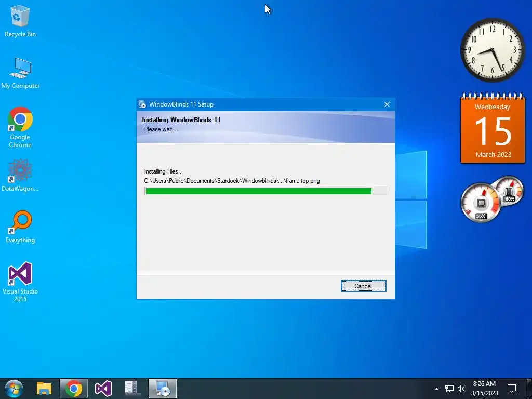Click the calendar gadget showing March 15
Viewport: 532px width, 399px height.
pyautogui.click(x=493, y=128)
